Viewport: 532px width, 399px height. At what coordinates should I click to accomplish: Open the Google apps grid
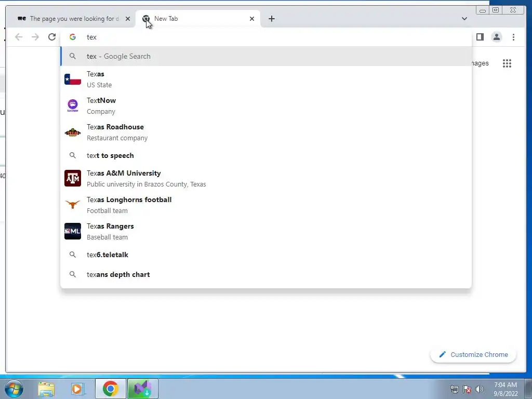(507, 63)
